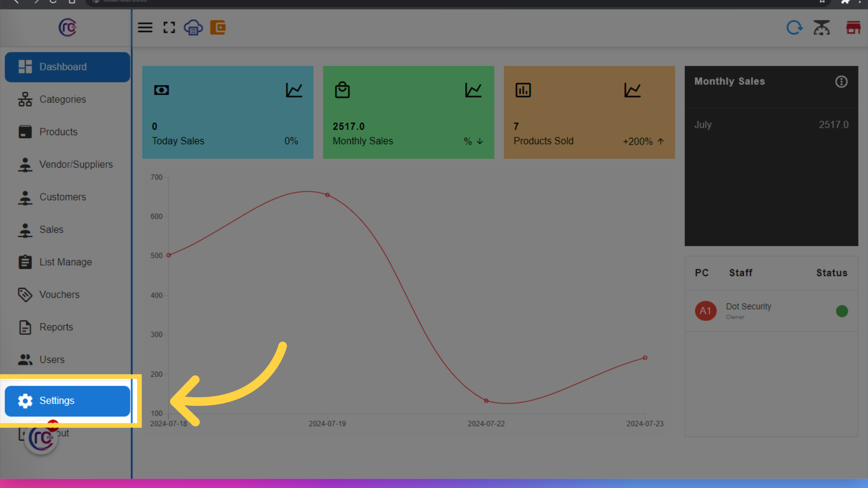Click the A1 Dot Security avatar
This screenshot has height=488, width=868.
tap(705, 311)
